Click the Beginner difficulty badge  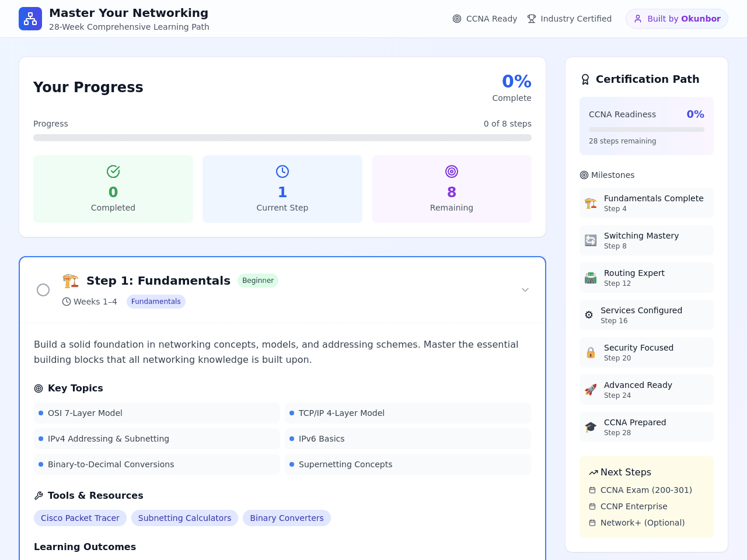[x=258, y=281]
